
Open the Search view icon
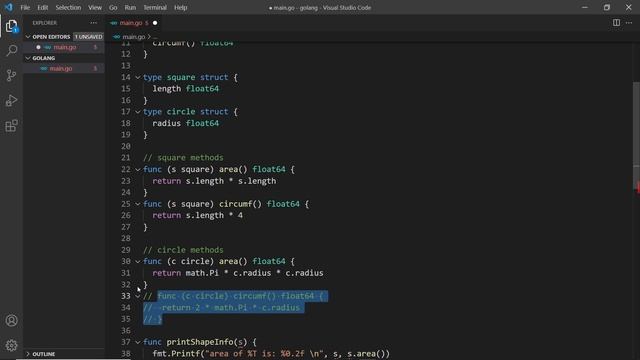[x=11, y=51]
